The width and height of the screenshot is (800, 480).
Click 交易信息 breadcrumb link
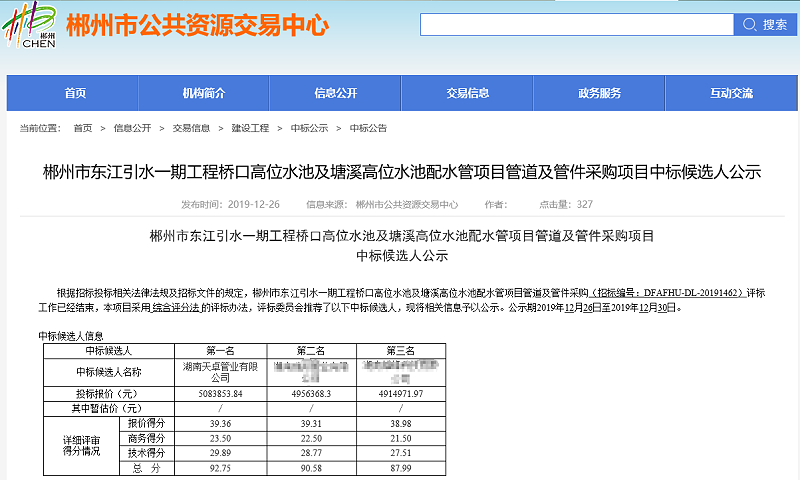pyautogui.click(x=191, y=128)
